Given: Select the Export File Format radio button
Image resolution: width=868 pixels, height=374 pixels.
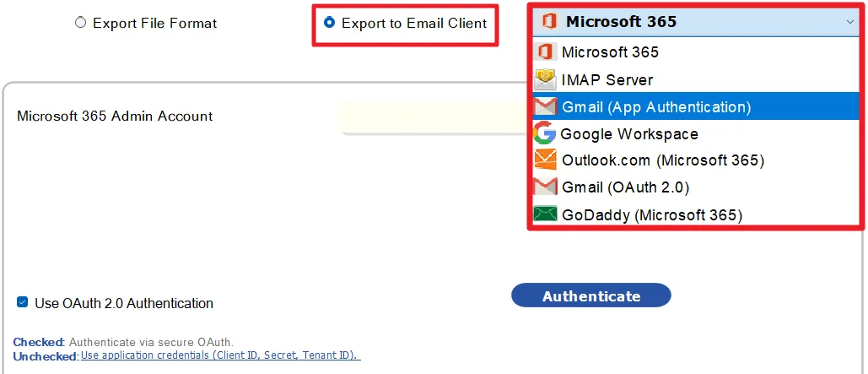Looking at the screenshot, I should tap(81, 23).
